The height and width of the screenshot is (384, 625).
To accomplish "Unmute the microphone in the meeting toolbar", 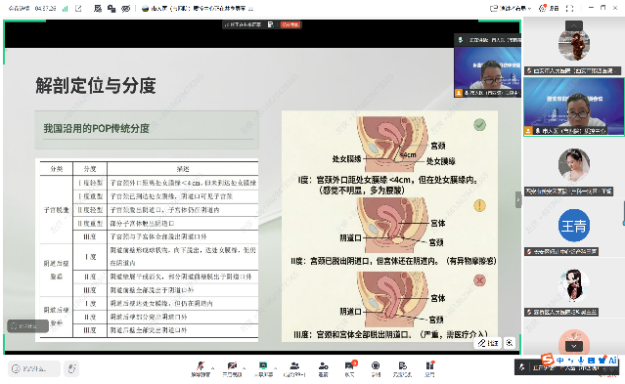I will [x=200, y=368].
